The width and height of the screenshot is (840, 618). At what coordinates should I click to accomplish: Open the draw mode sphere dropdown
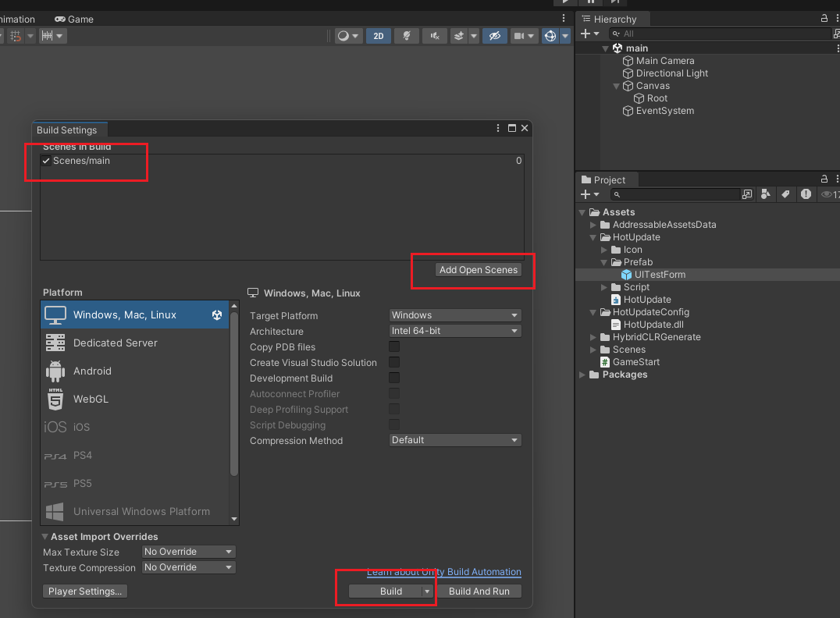tap(348, 36)
